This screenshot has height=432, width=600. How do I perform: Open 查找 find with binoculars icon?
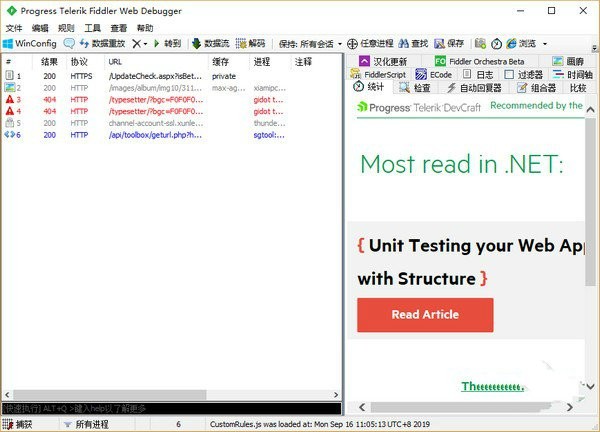click(x=413, y=44)
